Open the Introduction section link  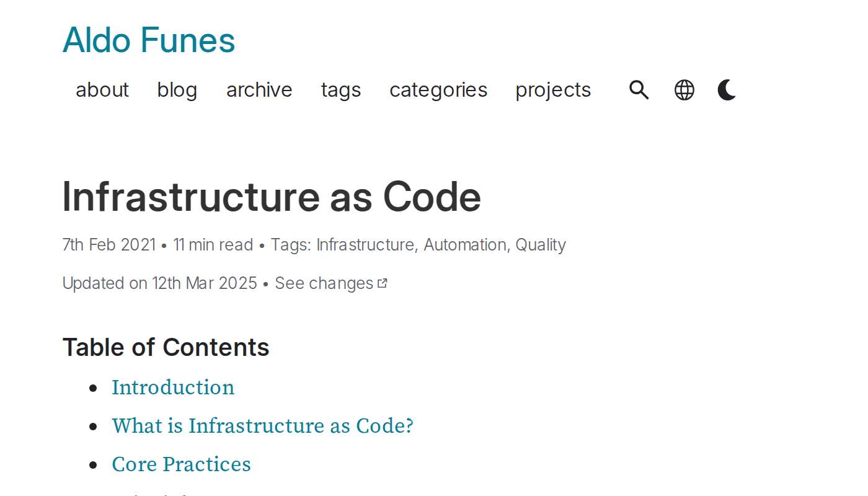(x=173, y=387)
